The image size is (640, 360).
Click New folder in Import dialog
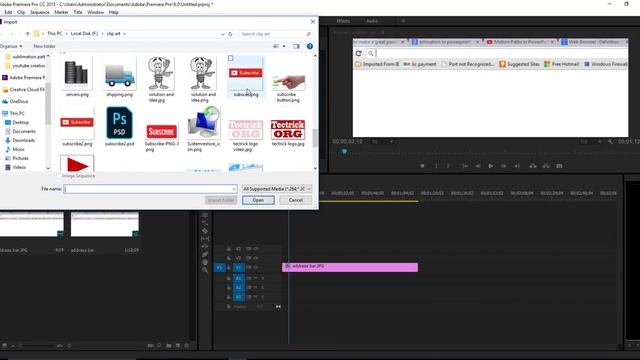coord(44,46)
